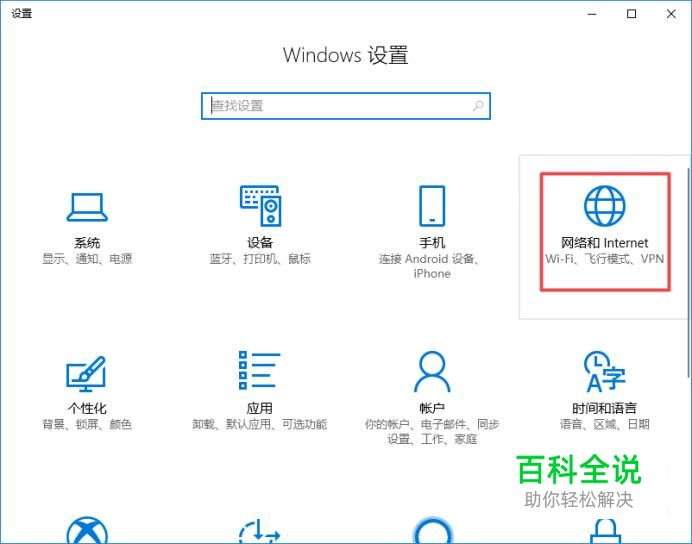Open the 时间和语言 clock icon

(605, 371)
